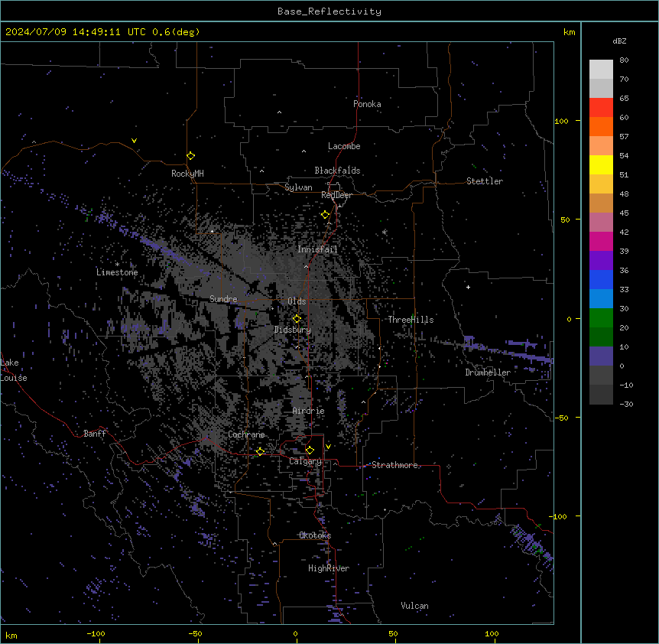Click the asterisk marker east of Innisfail
The width and height of the screenshot is (659, 644).
(384, 232)
